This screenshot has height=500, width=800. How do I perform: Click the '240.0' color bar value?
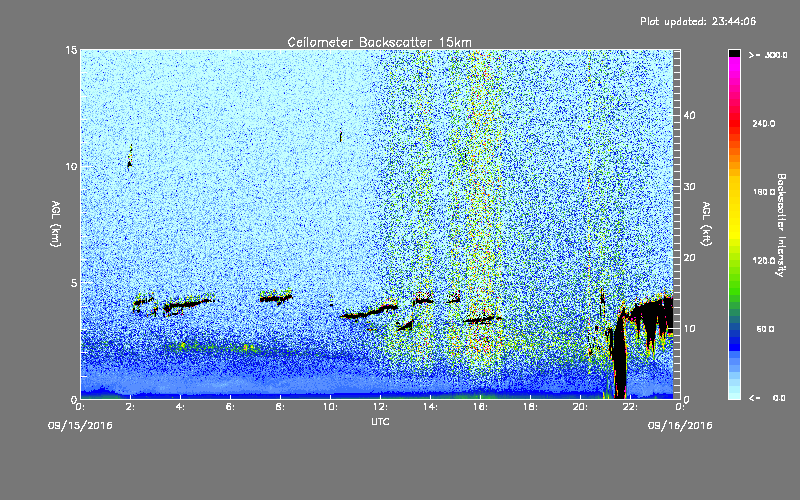[764, 123]
